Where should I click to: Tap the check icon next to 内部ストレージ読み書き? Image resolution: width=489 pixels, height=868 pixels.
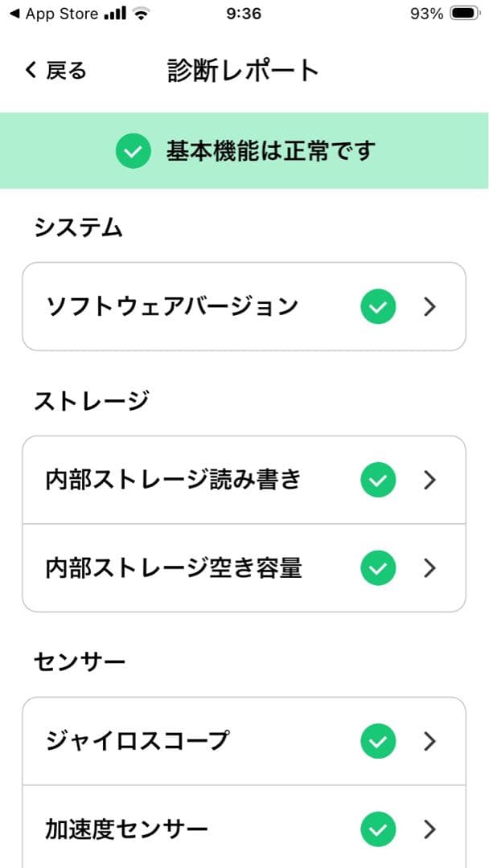pos(377,479)
